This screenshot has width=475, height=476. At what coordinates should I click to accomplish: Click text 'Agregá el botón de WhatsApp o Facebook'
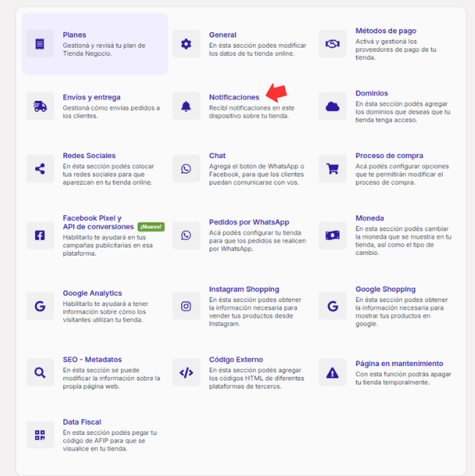[x=257, y=171]
